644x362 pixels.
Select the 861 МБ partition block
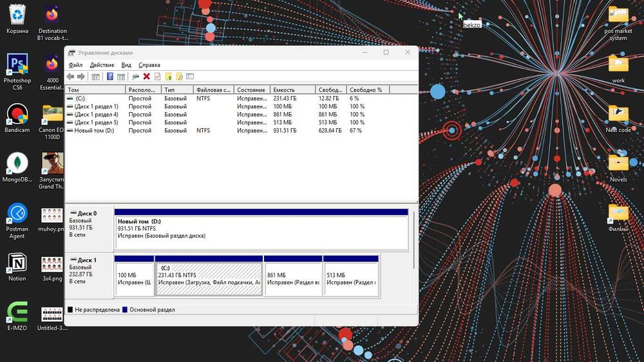293,276
